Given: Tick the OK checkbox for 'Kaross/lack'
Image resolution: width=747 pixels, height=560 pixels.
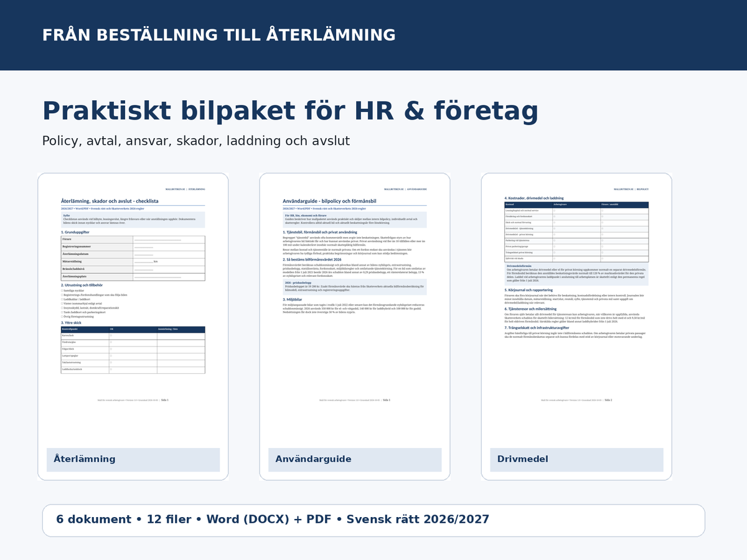Looking at the screenshot, I should (x=111, y=335).
